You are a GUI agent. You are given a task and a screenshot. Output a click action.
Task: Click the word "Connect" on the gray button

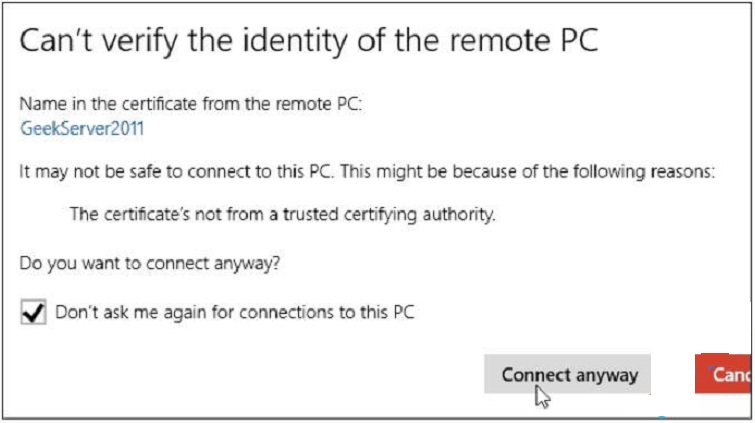(535, 375)
